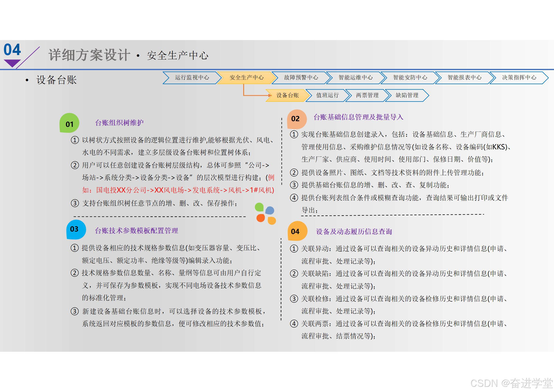Select the 决策指挥中心 tab
Viewport: 554px width, 392px height.
(x=519, y=78)
